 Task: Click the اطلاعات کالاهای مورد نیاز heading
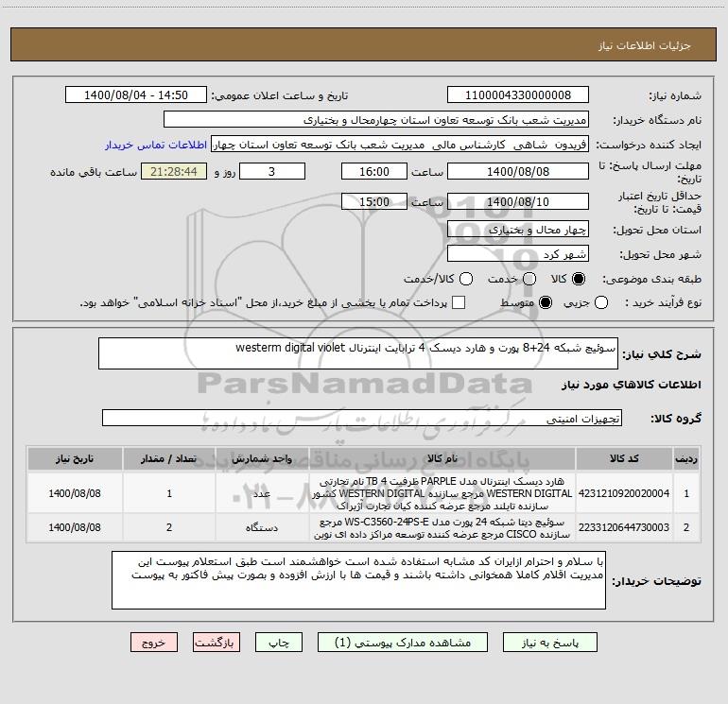pos(631,385)
